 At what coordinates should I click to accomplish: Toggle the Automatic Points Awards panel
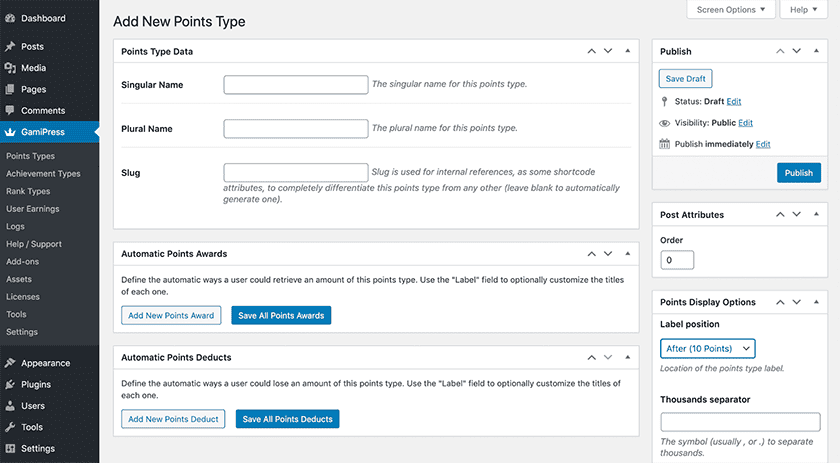627,254
